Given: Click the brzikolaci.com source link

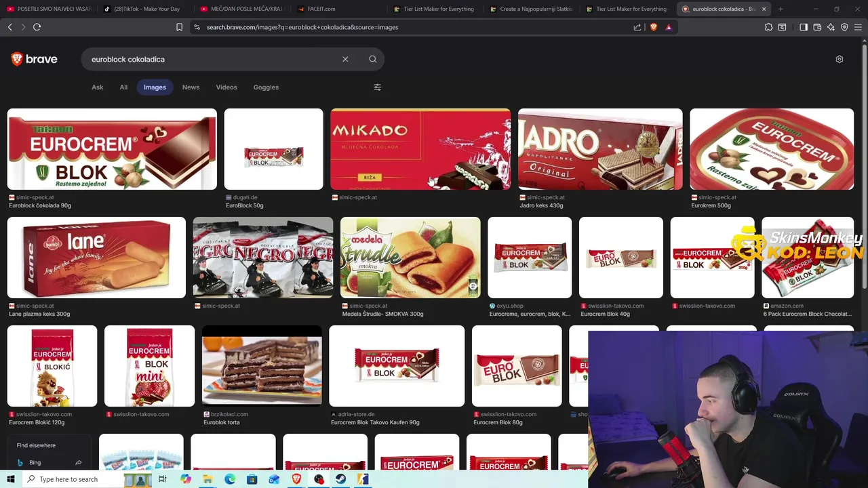Looking at the screenshot, I should (229, 414).
